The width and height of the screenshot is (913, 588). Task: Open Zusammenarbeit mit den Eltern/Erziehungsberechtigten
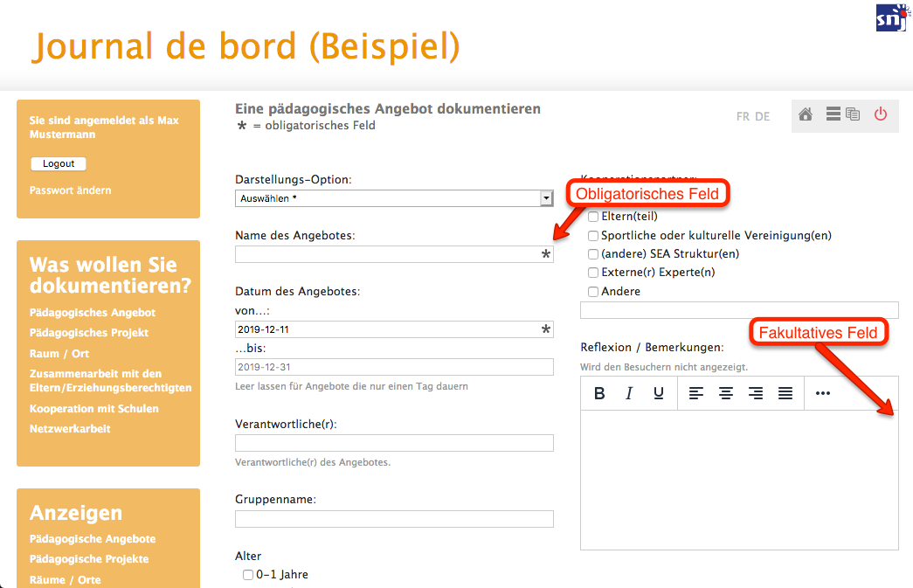[x=111, y=381]
